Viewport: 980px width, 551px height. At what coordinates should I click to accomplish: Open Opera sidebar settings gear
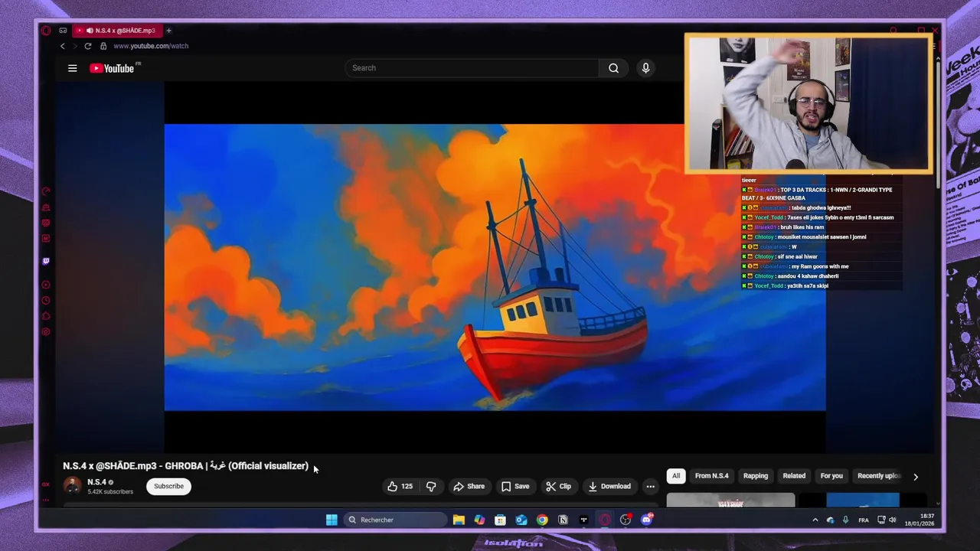(x=46, y=332)
